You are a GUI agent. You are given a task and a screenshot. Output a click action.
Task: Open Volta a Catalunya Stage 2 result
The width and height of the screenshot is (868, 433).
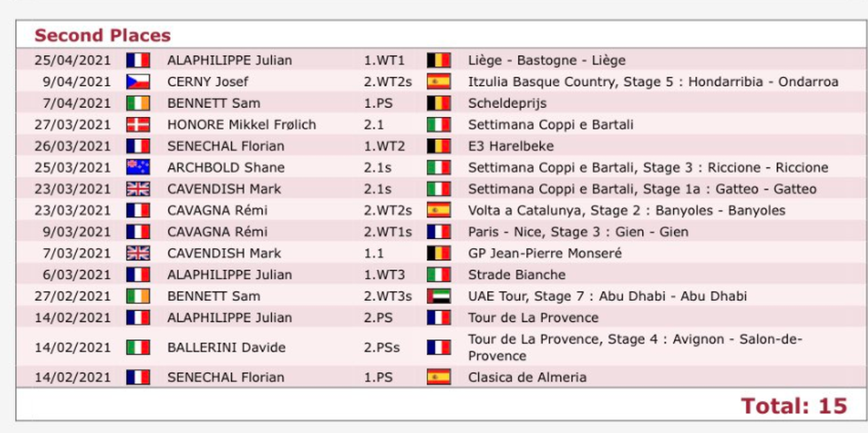pyautogui.click(x=627, y=211)
